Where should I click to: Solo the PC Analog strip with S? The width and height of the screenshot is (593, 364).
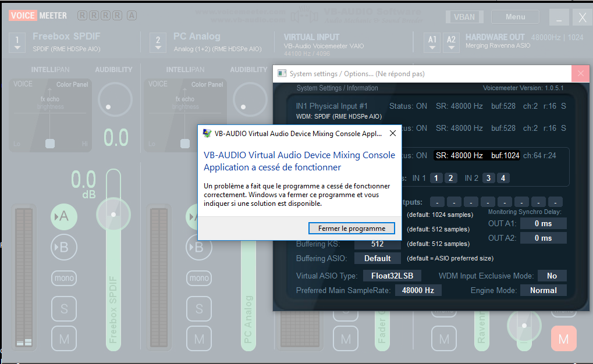[199, 309]
